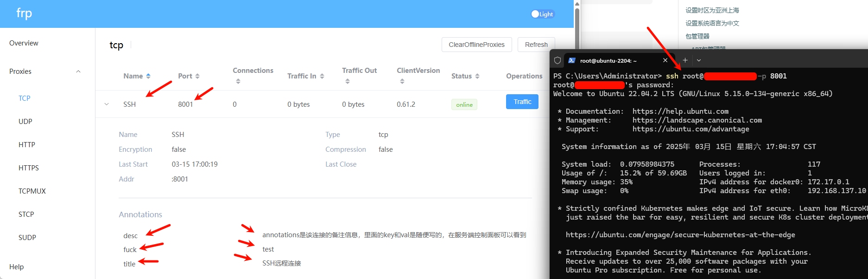Sort the table by Status
The image size is (868, 279).
point(477,76)
